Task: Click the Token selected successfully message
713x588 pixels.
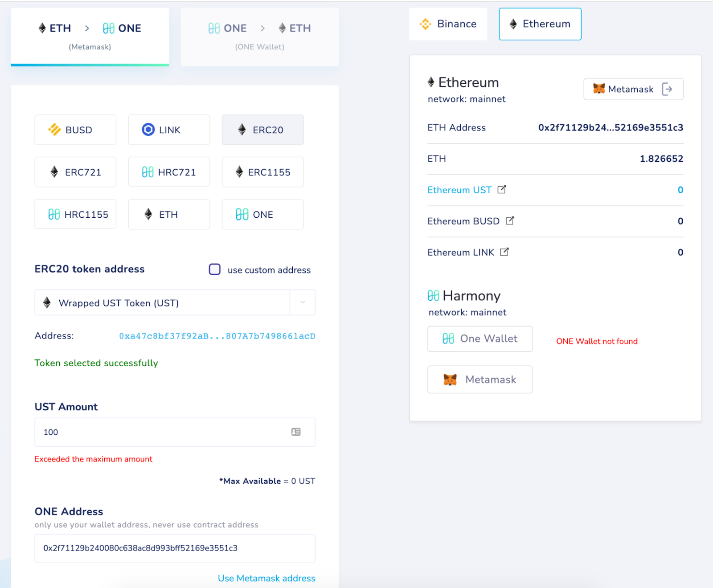Action: pos(96,363)
